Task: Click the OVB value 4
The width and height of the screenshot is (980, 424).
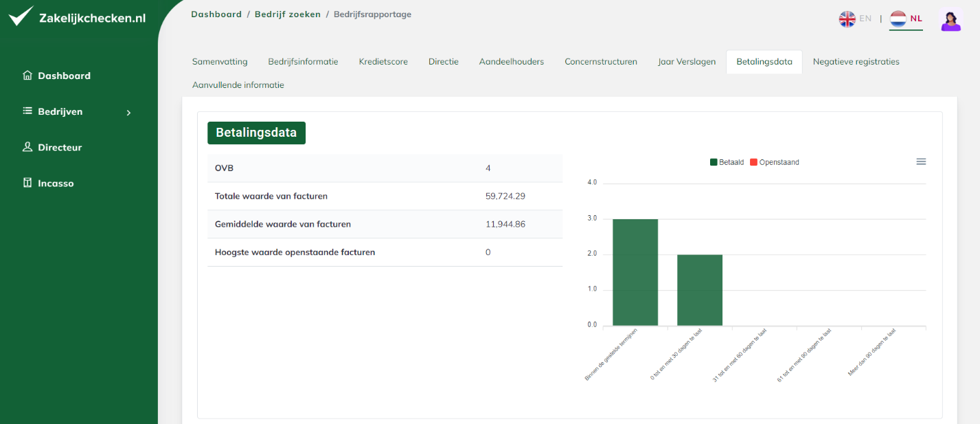Action: (x=488, y=168)
